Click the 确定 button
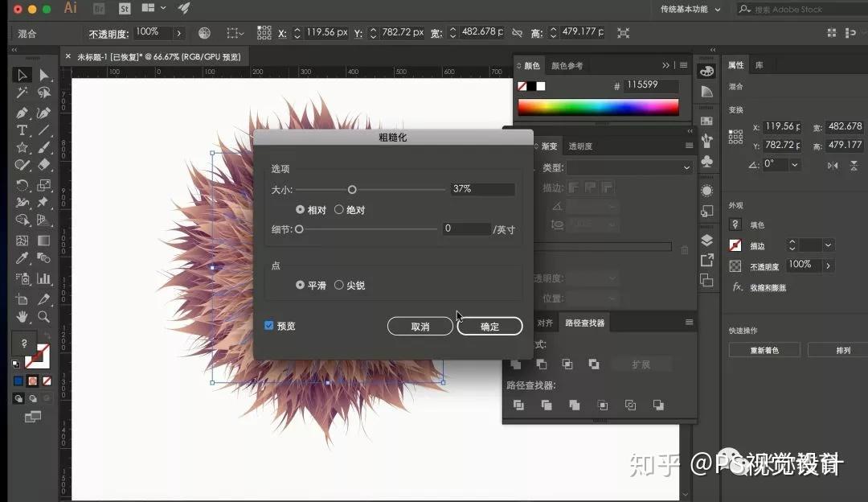This screenshot has height=502, width=868. pyautogui.click(x=489, y=327)
